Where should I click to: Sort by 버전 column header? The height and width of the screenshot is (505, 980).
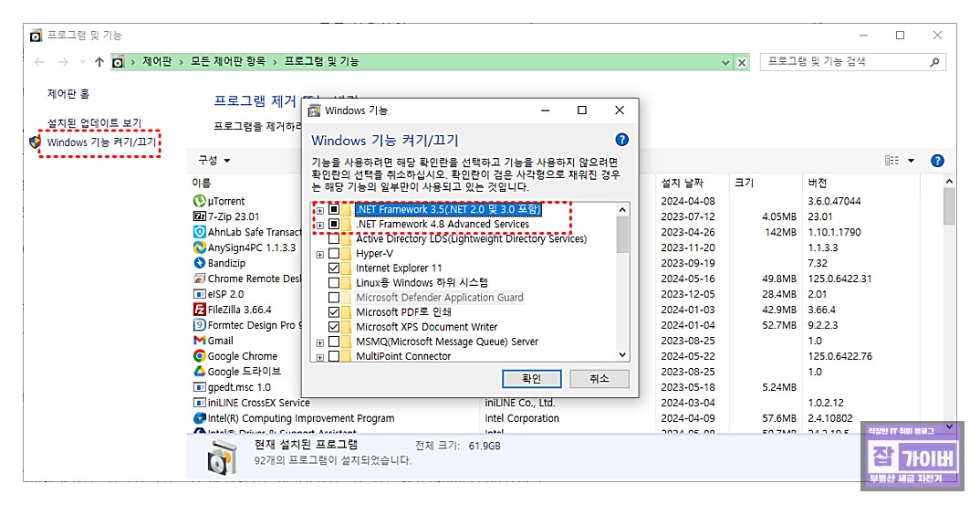[818, 183]
